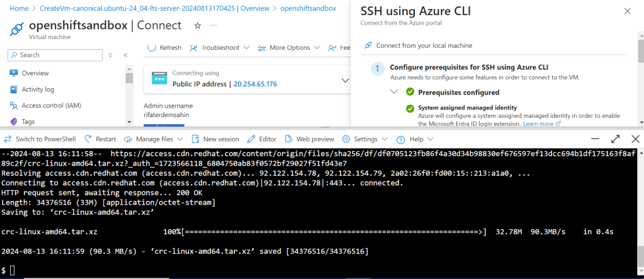Click the Prerequisites configured green check icon
Screen dimensions: 644x279
pos(410,92)
